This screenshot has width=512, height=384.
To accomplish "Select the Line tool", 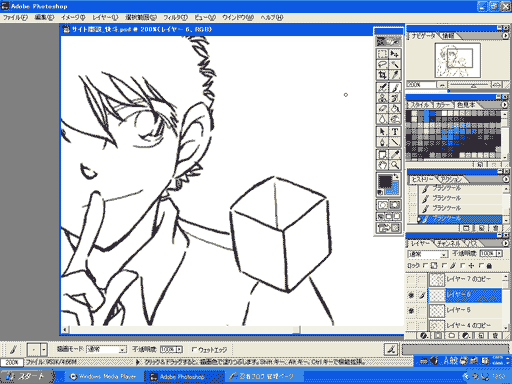I will (x=395, y=142).
